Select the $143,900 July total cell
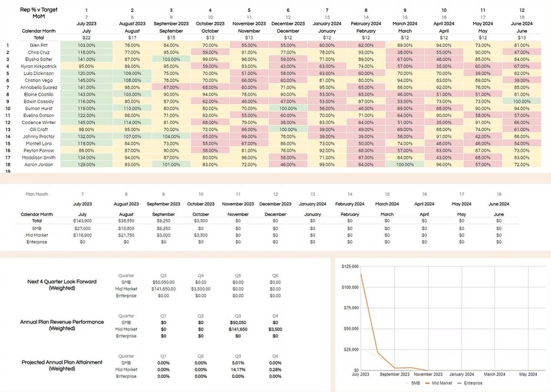Screen dimensions: 551x392 point(82,221)
